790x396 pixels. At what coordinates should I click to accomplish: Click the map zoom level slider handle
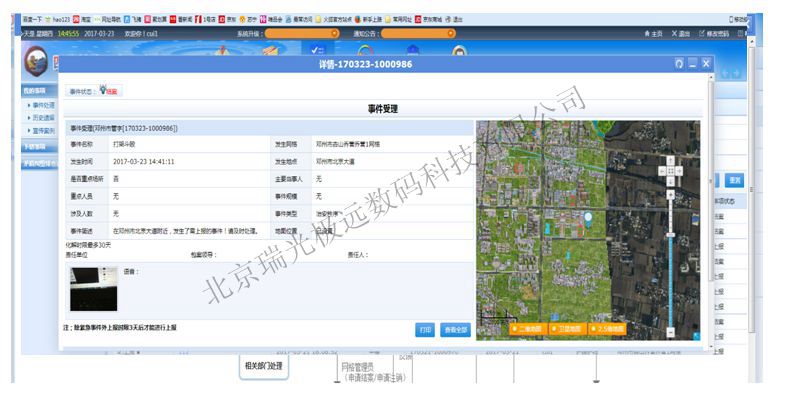pyautogui.click(x=671, y=235)
